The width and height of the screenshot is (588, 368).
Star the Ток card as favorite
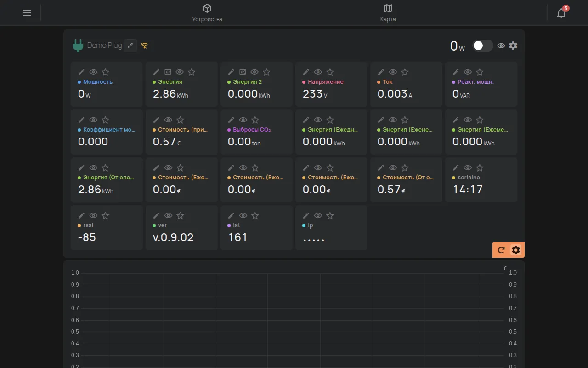point(405,72)
